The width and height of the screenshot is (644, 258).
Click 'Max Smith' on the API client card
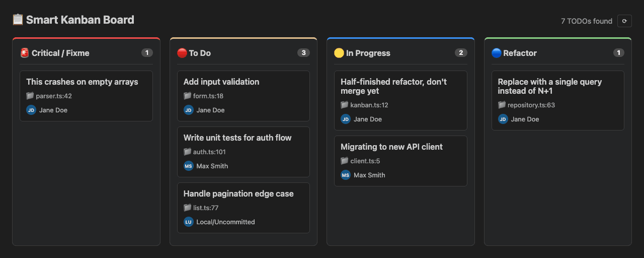click(x=369, y=175)
